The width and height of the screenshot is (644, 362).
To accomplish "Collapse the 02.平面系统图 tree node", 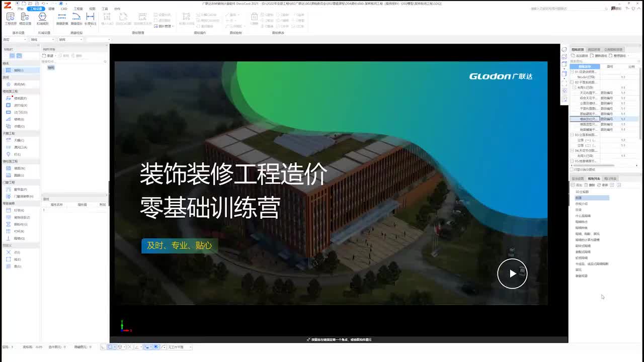I will (x=572, y=82).
